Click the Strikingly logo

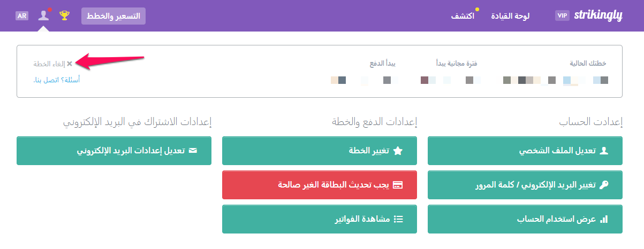tap(598, 15)
